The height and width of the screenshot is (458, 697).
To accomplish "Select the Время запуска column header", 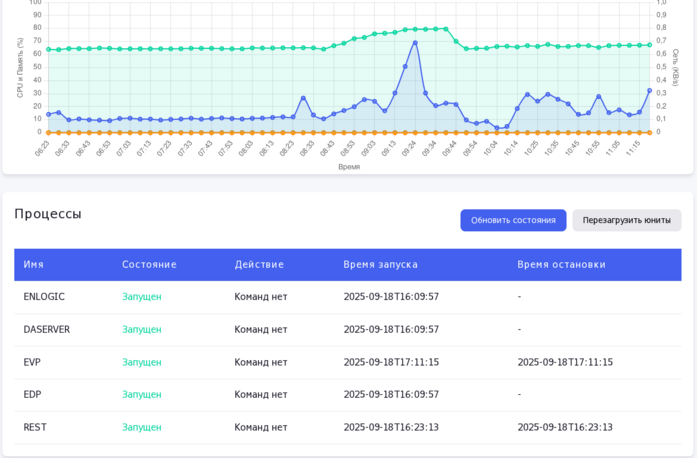I will (x=380, y=264).
